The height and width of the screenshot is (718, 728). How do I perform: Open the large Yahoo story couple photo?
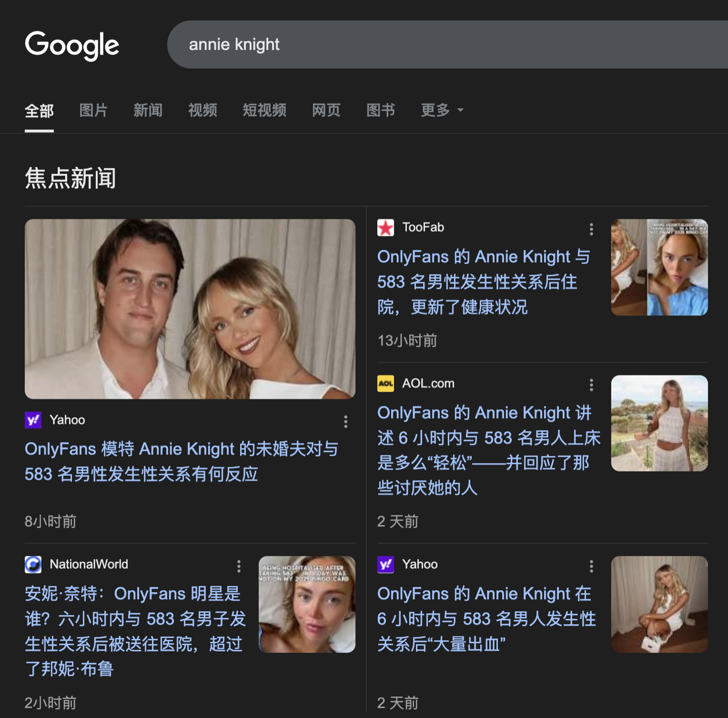point(190,309)
